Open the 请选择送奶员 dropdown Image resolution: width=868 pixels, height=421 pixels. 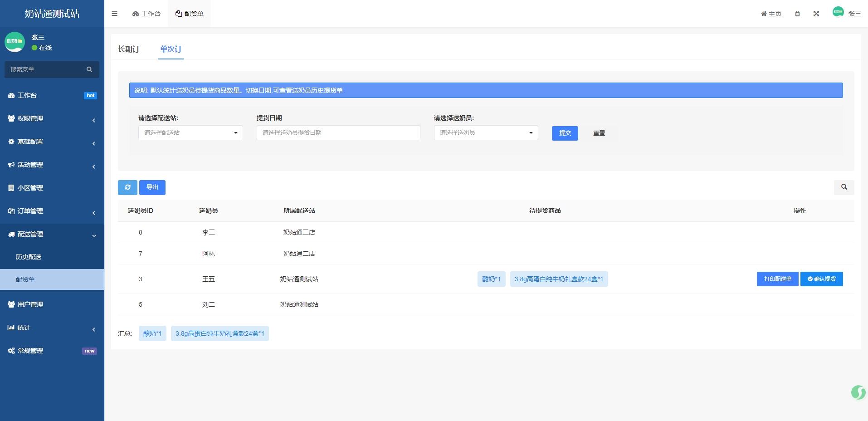pyautogui.click(x=486, y=132)
